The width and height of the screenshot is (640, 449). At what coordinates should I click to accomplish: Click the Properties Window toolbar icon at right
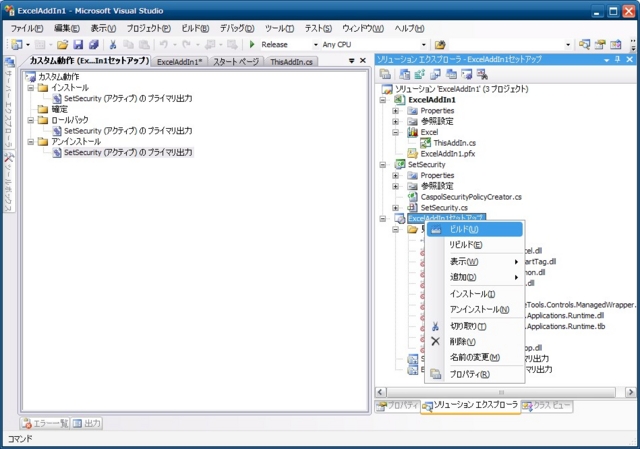pyautogui.click(x=600, y=44)
